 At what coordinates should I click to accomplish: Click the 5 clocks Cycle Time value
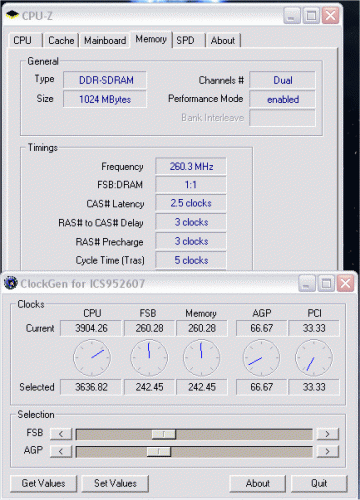coord(191,260)
